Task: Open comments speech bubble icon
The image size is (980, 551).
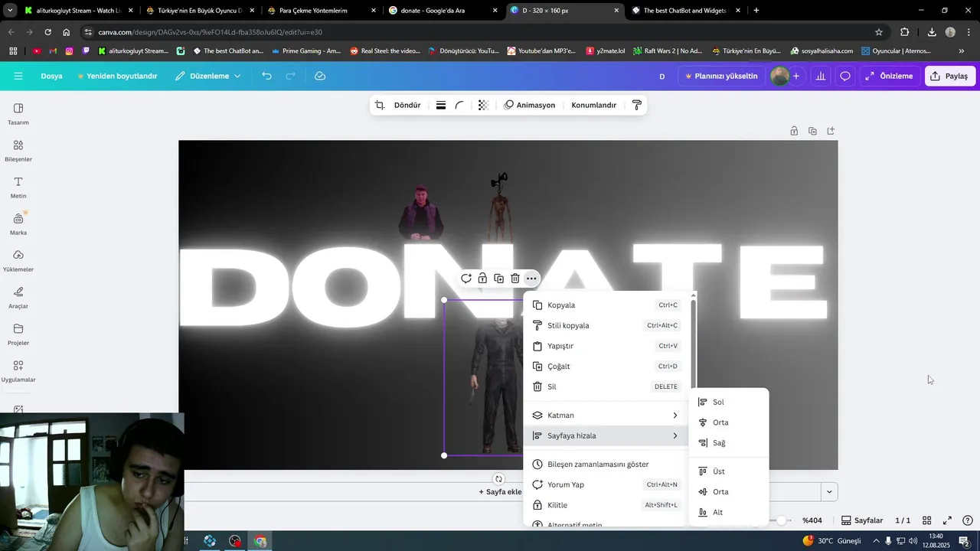Action: click(x=845, y=76)
